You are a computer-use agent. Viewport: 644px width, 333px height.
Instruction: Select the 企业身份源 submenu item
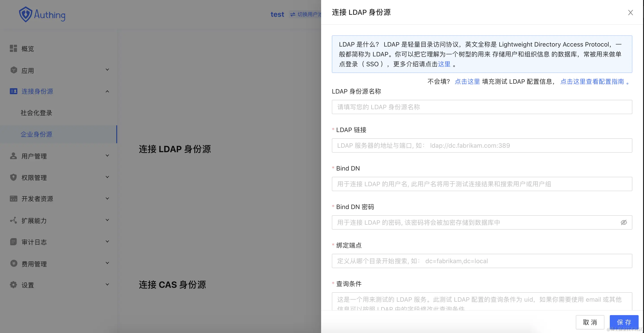(x=36, y=134)
